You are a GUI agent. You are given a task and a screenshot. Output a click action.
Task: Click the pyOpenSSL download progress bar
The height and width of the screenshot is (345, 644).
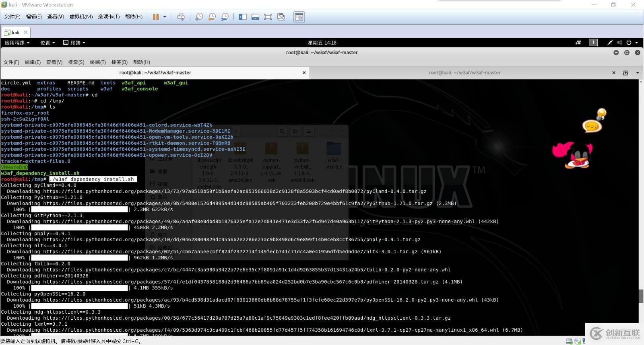click(x=79, y=306)
